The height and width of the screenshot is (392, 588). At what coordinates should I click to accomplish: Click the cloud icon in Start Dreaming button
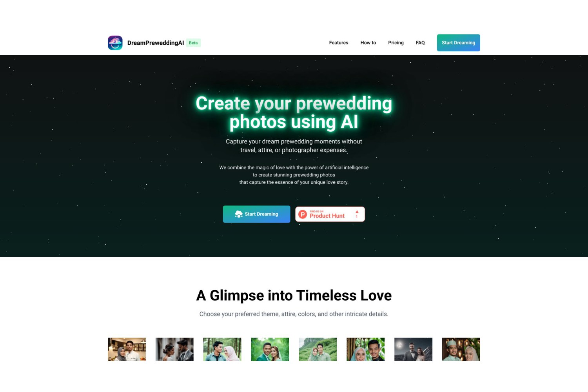239,214
